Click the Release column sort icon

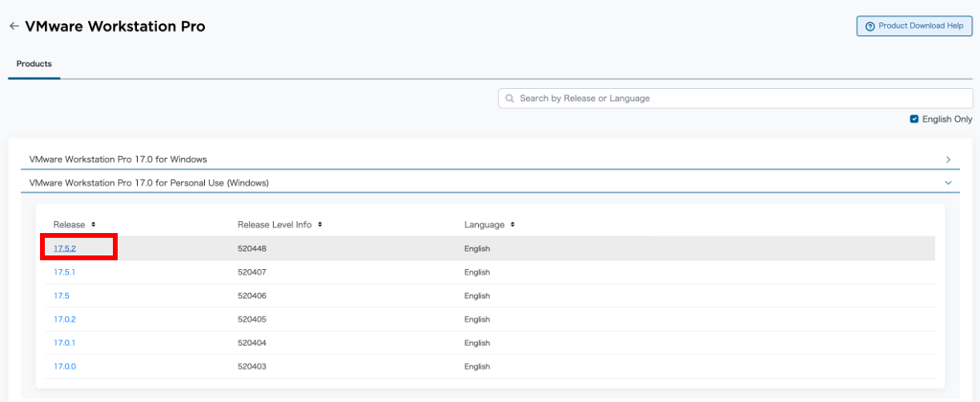94,225
